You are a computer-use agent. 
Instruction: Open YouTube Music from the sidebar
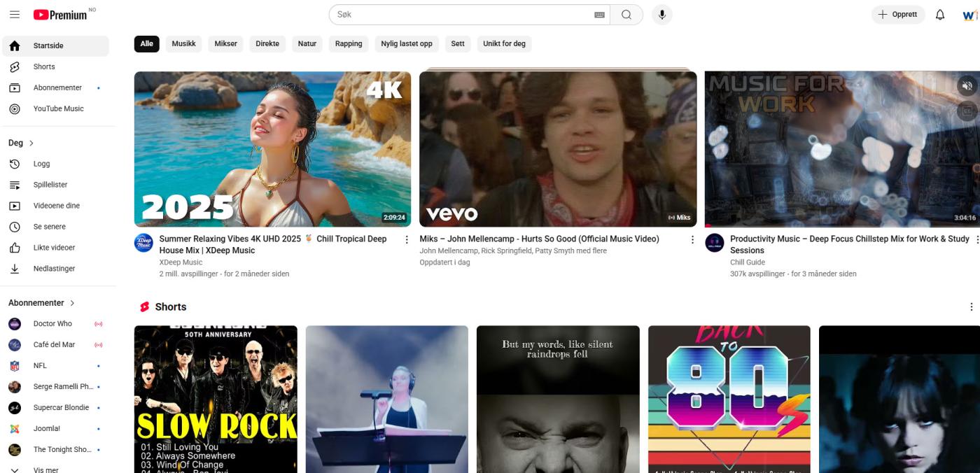tap(58, 108)
